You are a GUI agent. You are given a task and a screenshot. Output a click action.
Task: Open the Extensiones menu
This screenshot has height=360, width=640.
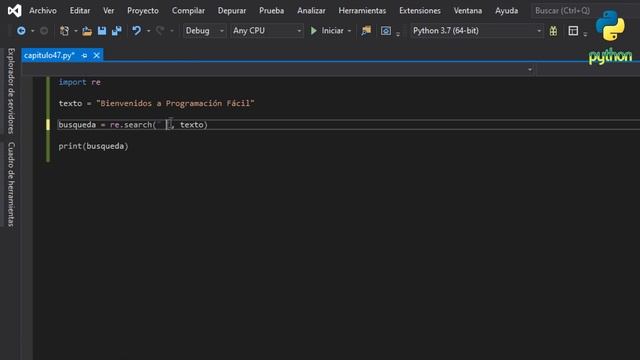coord(420,11)
